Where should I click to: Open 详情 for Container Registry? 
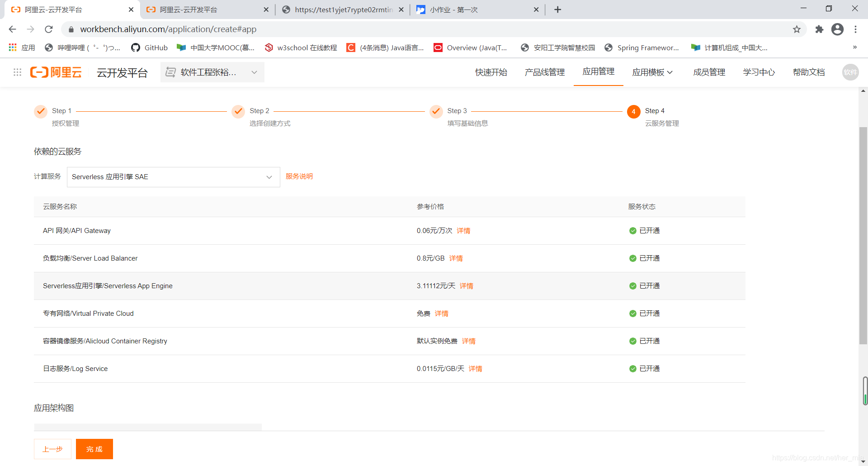(x=468, y=341)
